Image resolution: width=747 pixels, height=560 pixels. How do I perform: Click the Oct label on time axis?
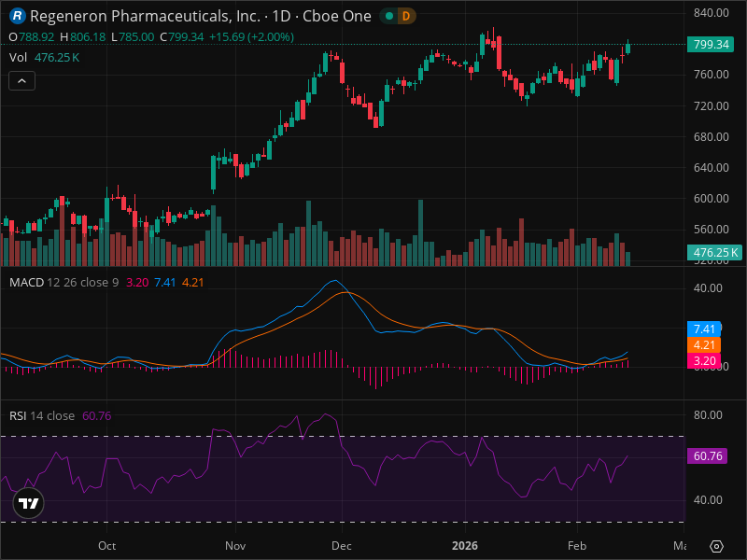point(106,546)
